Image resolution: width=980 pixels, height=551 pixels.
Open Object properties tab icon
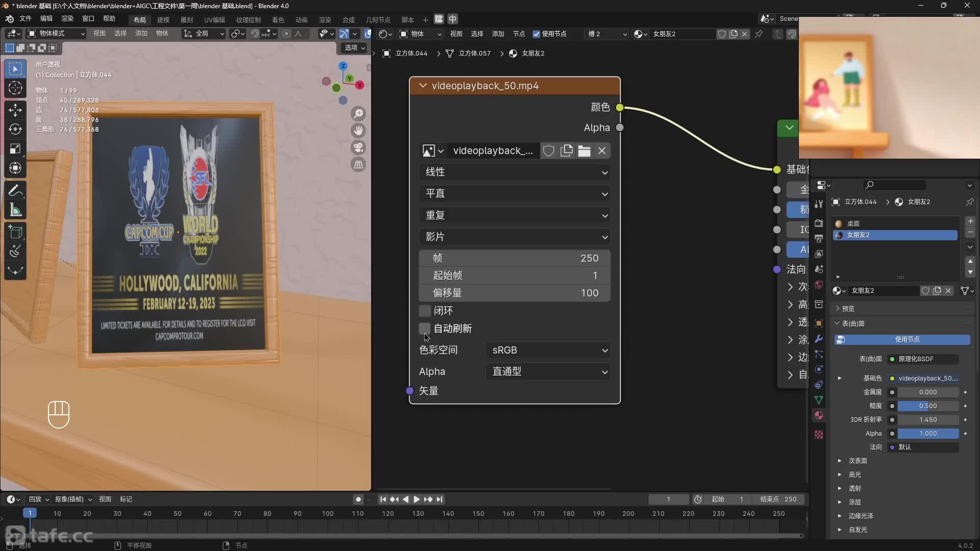[x=819, y=323]
